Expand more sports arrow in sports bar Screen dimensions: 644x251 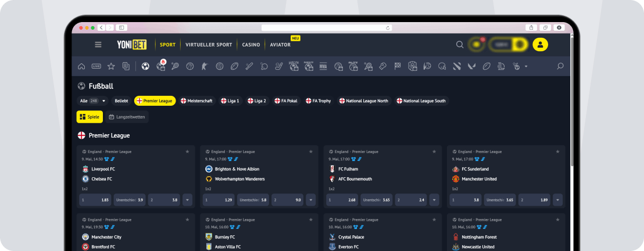pos(525,66)
